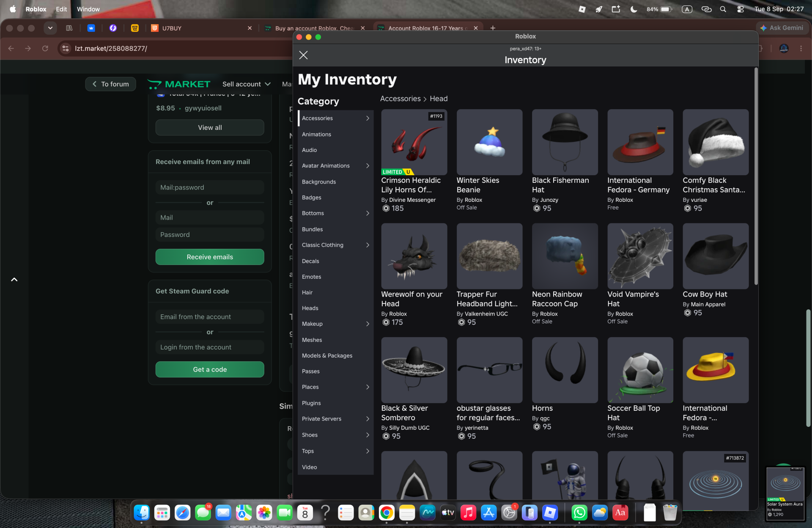Launch Safari from the dock
Viewport: 812px width, 528px height.
pyautogui.click(x=183, y=513)
